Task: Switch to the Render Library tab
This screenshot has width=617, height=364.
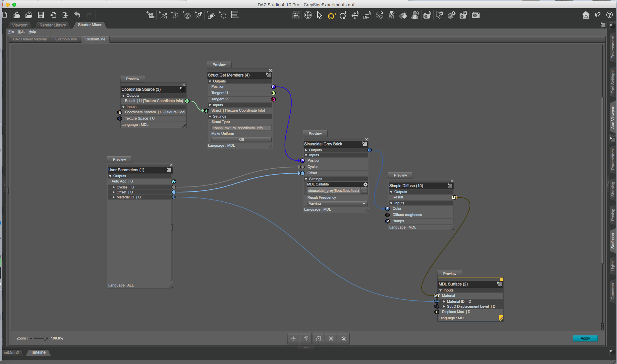Action: pyautogui.click(x=53, y=25)
